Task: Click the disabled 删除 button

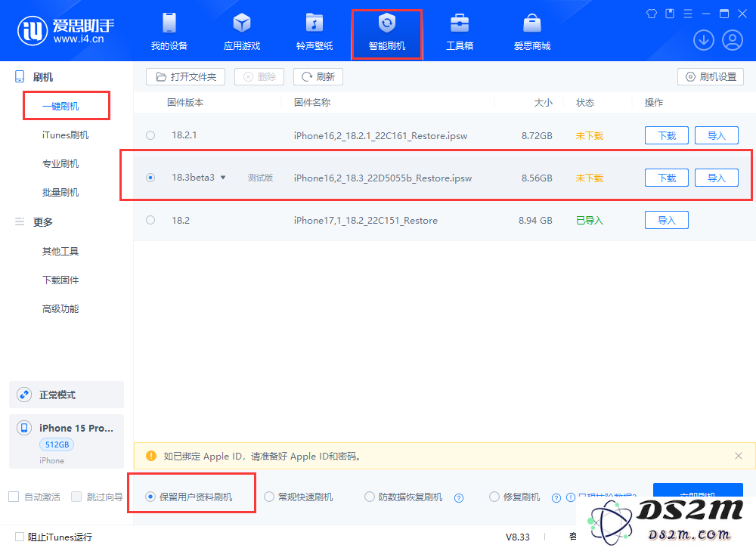Action: tap(259, 76)
